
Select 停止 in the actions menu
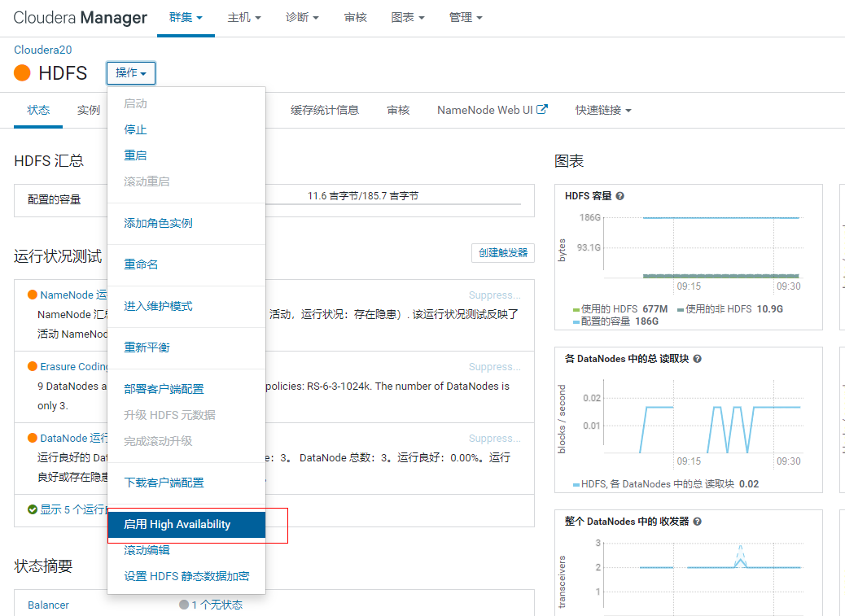135,129
